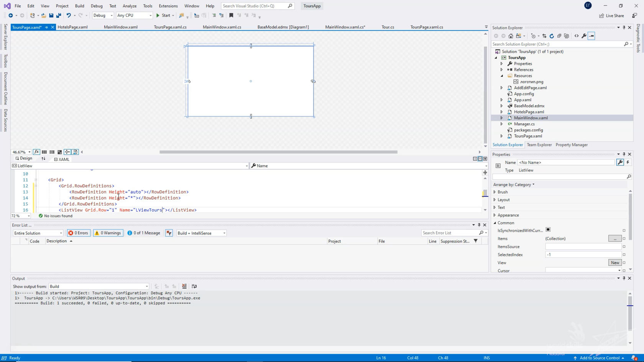Expand the Brush category in Properties
The width and height of the screenshot is (644, 362).
[x=495, y=192]
